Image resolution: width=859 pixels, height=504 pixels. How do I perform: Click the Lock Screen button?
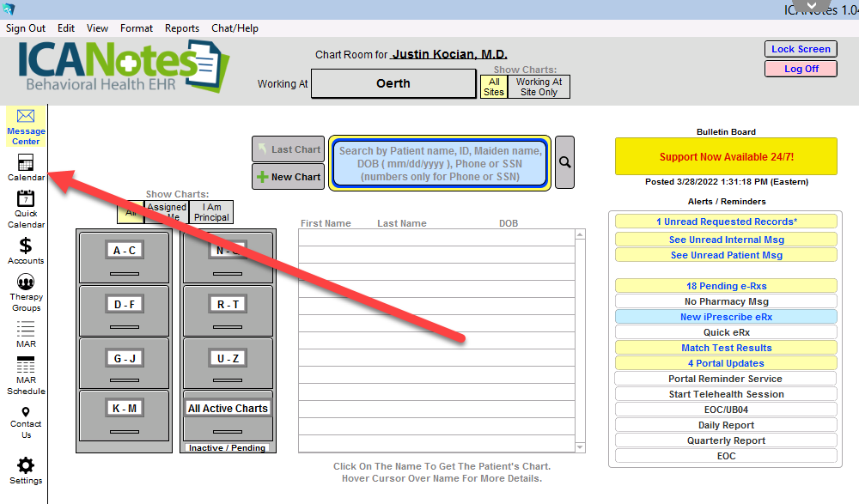[800, 49]
